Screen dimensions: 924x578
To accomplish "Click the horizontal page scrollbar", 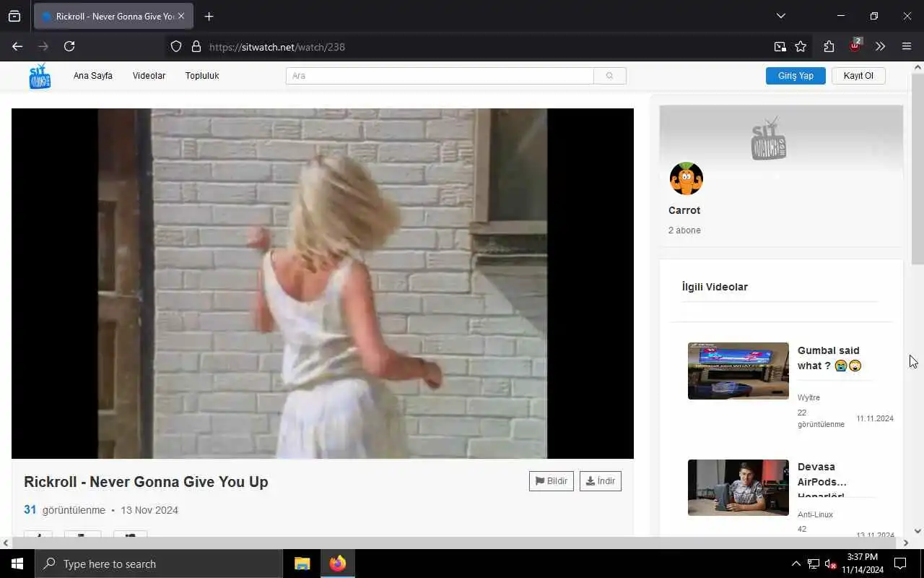I will tap(455, 543).
